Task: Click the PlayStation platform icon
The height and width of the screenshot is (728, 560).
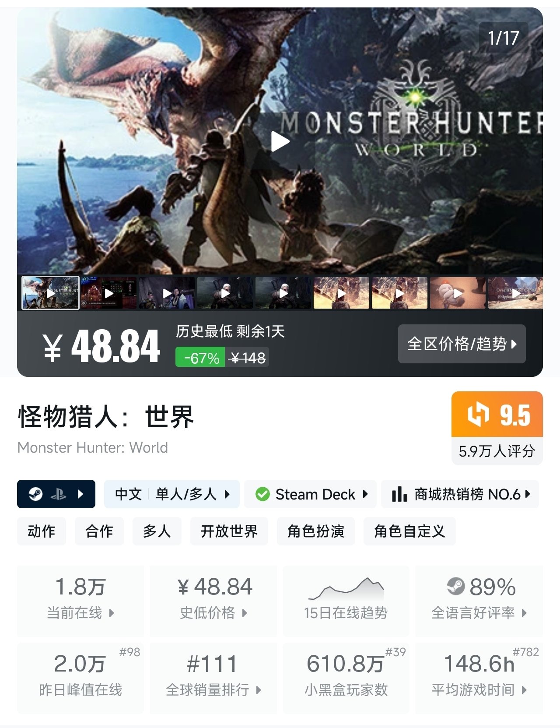Action: (58, 495)
